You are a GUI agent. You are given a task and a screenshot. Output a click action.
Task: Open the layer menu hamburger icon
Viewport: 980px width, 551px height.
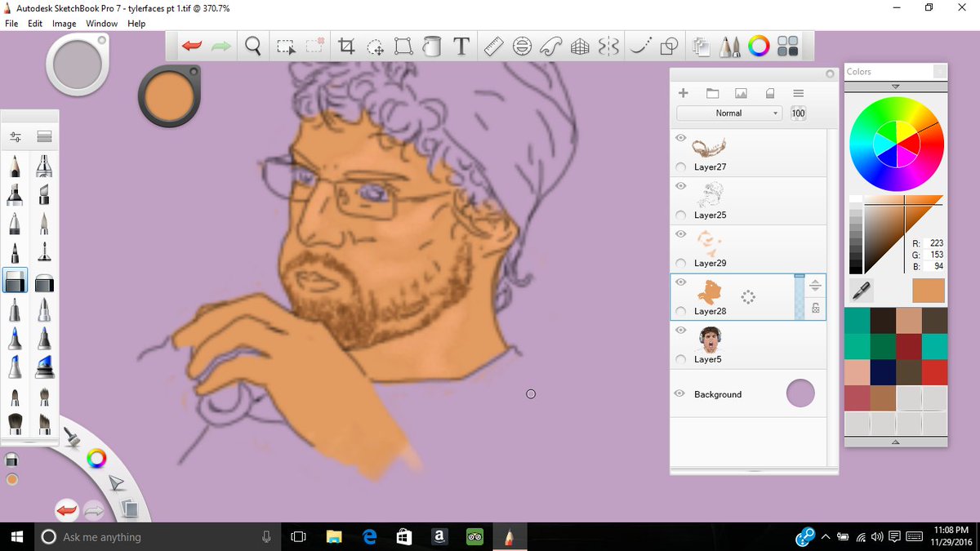[x=798, y=93]
